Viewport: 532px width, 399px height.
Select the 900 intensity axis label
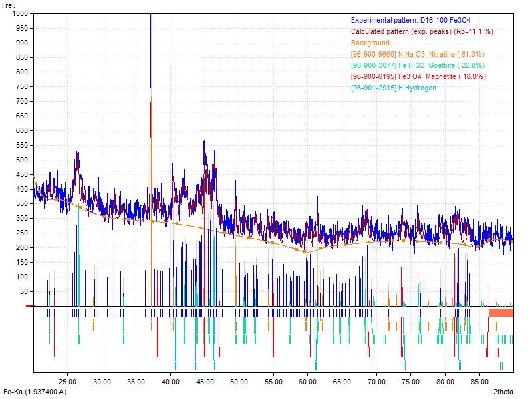tap(22, 43)
